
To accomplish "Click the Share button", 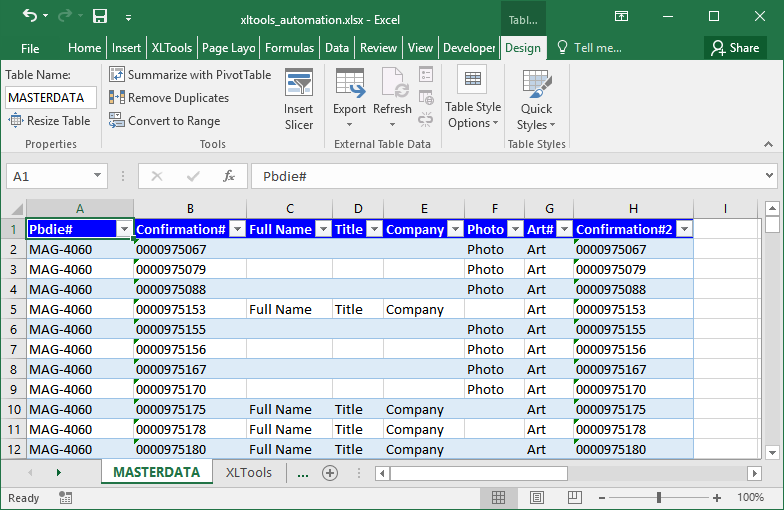I will [735, 48].
